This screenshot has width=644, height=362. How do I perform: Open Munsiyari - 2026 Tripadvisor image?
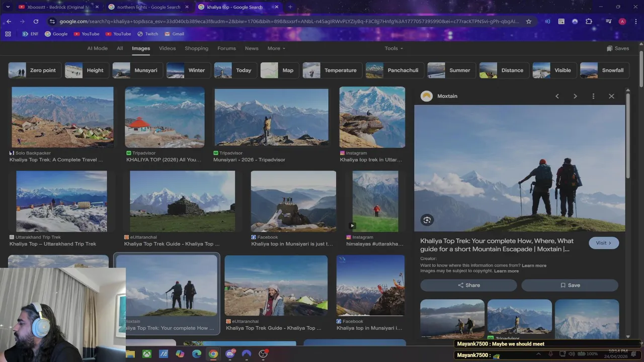click(271, 117)
